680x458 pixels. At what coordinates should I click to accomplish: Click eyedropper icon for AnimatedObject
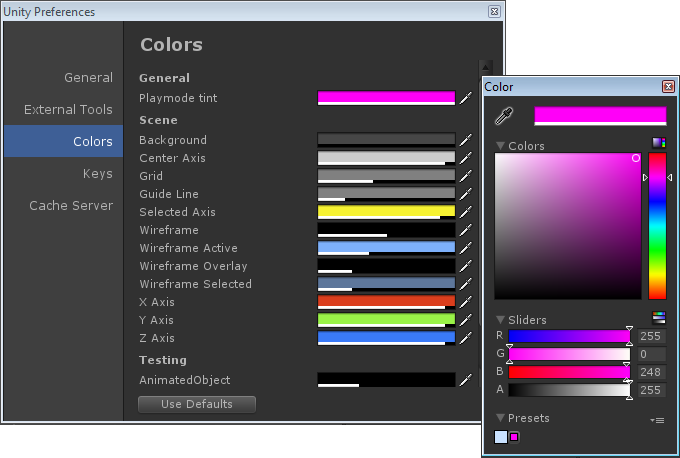464,380
